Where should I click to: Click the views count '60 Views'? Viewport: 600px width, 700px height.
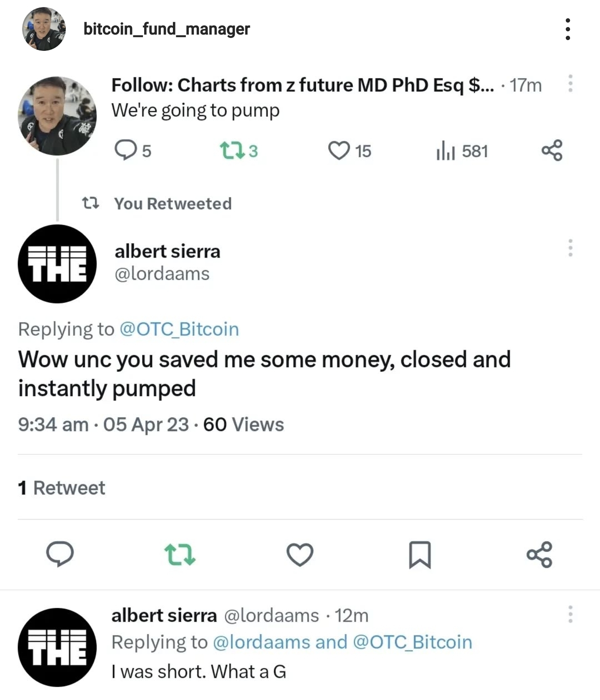(243, 425)
